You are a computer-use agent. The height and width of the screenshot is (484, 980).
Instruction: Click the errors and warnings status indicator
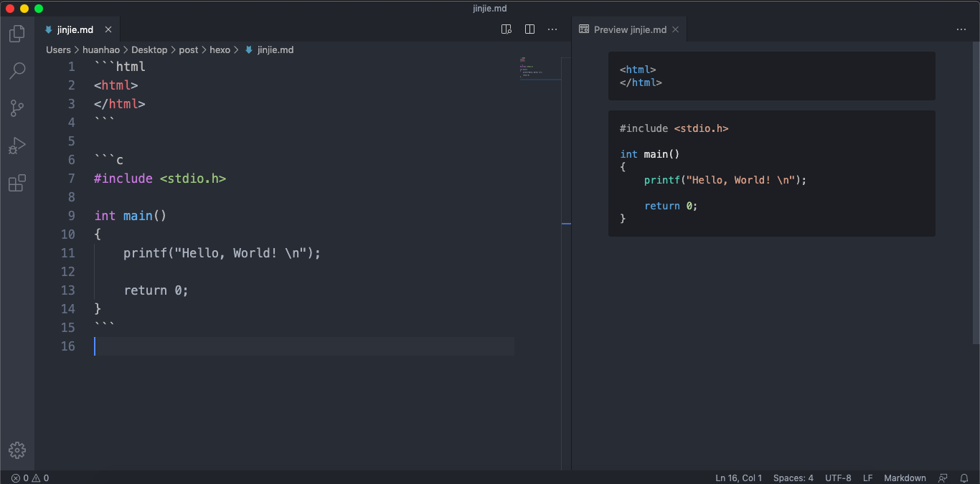click(30, 478)
